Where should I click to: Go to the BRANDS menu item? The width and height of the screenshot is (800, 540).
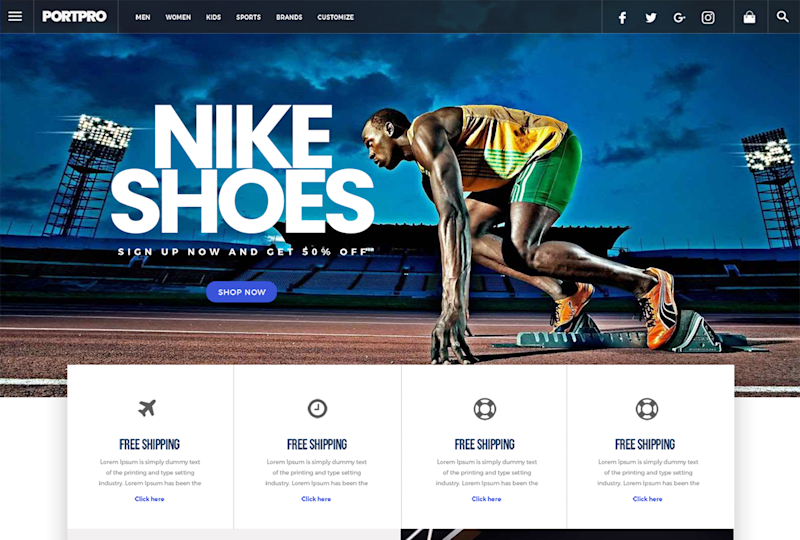[x=289, y=17]
